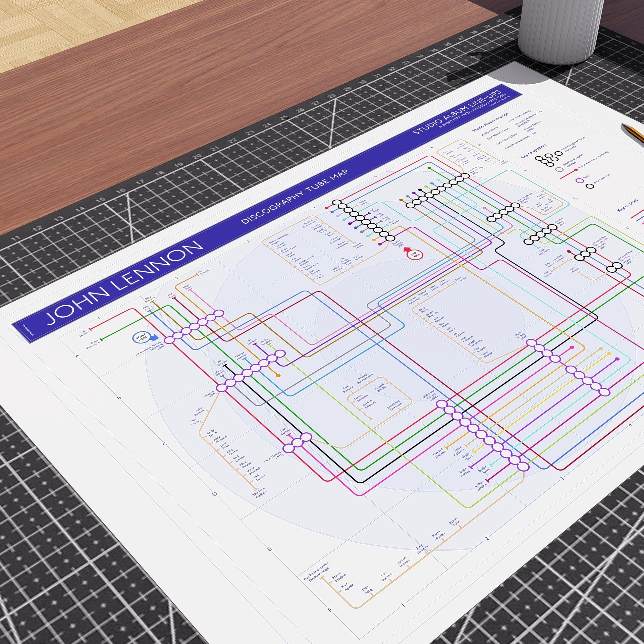644x644 pixels.
Task: Click the Mind Games (1973) station circle
Action: 288,448
